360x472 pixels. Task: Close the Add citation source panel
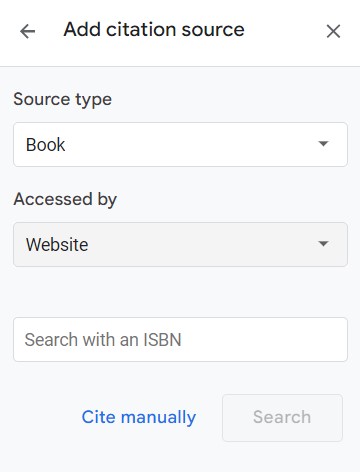333,32
